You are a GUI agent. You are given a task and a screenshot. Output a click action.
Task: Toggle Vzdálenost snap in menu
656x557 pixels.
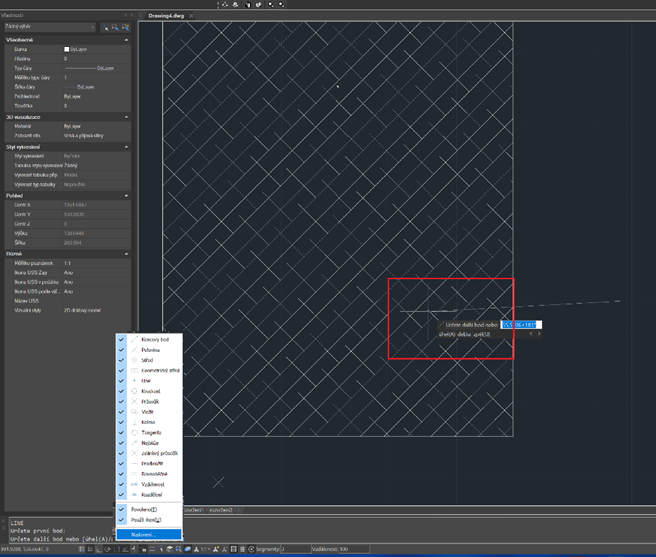149,484
